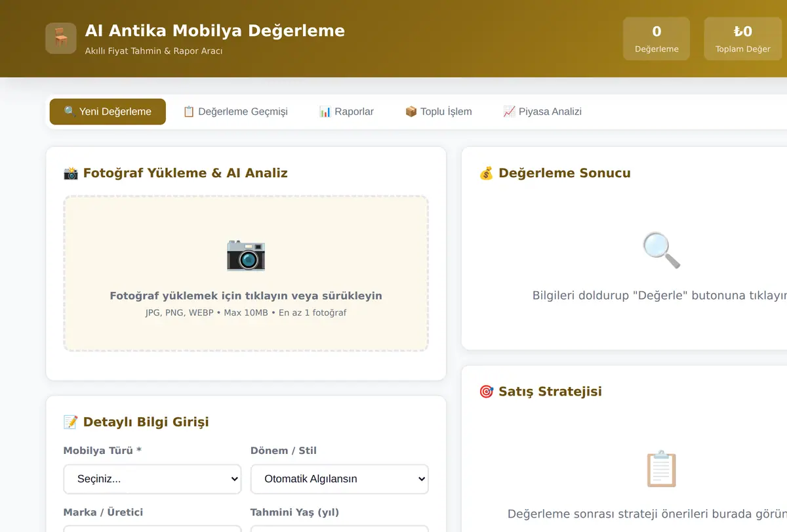Click the target icon beside Satış Stratejisi
Screen dimensions: 787x532
486,392
